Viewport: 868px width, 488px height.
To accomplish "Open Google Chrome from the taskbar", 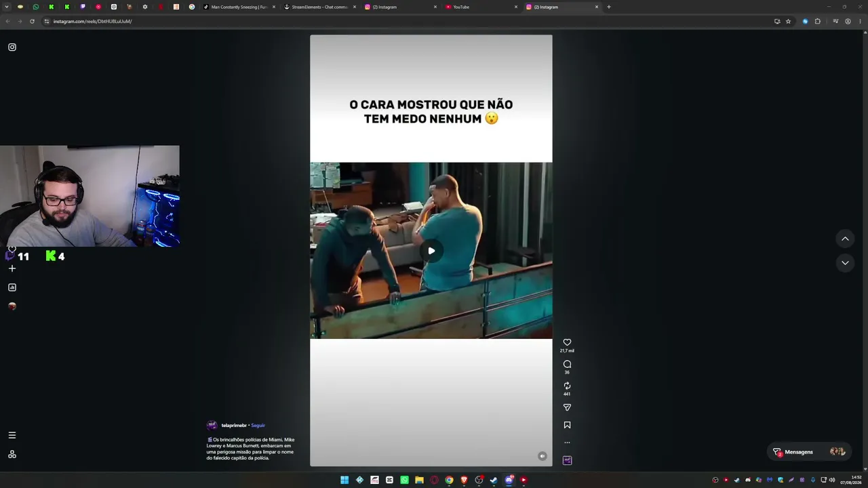I will point(449,480).
